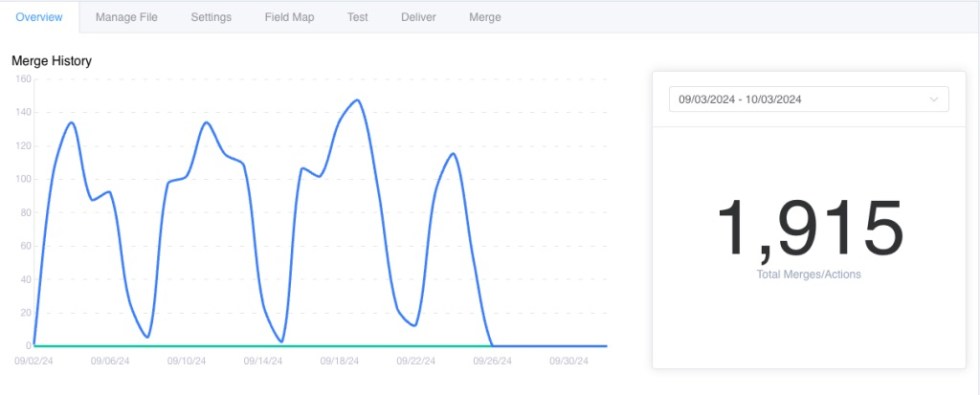Expand the date range chevron arrow
Image resolution: width=980 pixels, height=395 pixels.
[934, 99]
